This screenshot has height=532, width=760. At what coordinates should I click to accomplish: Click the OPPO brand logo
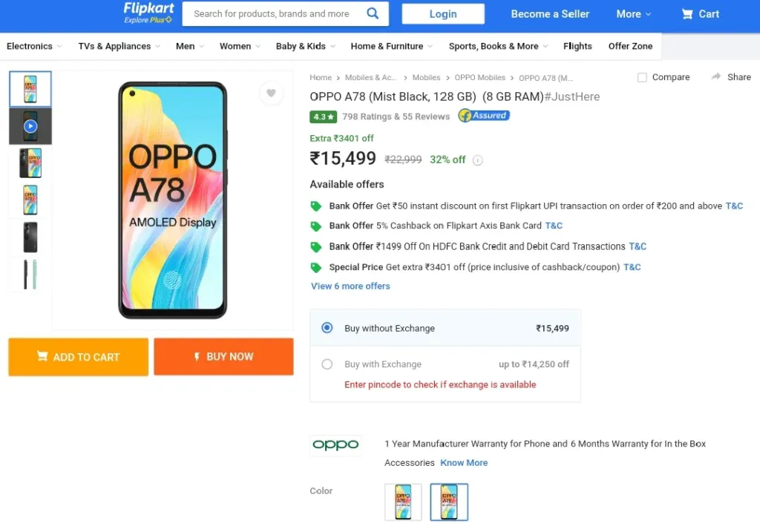[335, 444]
